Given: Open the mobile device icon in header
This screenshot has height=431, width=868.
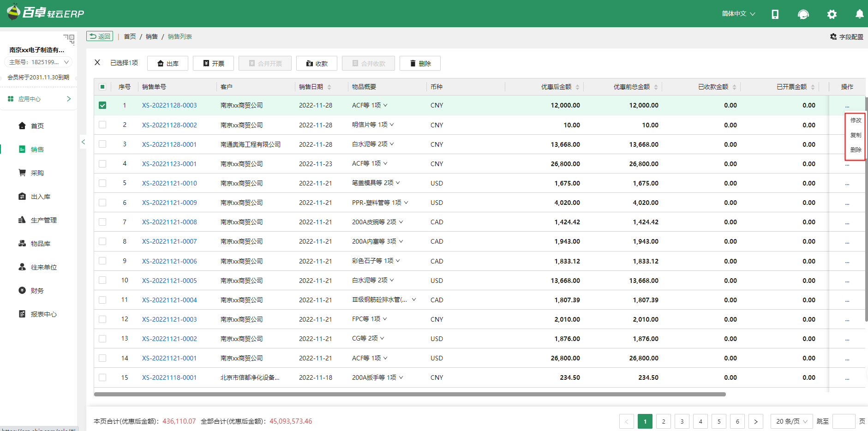Looking at the screenshot, I should (x=775, y=14).
